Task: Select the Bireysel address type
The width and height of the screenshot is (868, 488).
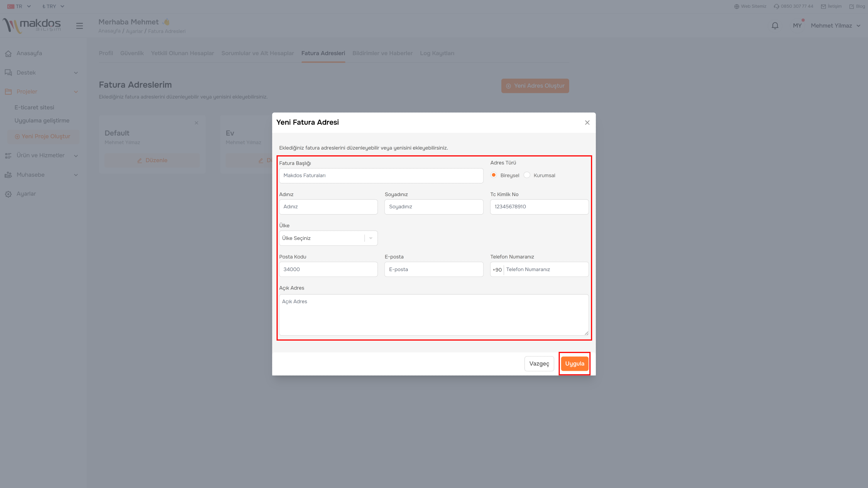Action: pos(494,175)
